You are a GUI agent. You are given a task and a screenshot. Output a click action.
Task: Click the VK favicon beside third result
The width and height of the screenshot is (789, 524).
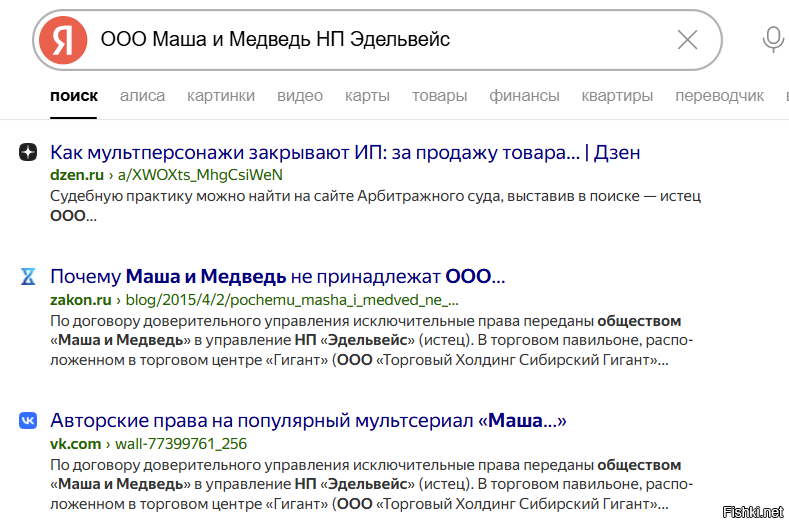click(28, 421)
